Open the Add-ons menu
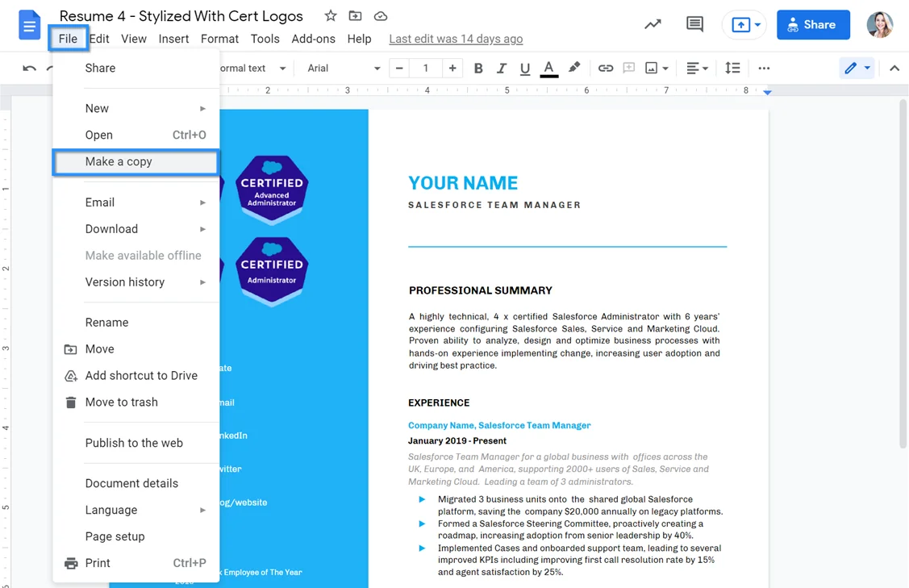Viewport: 909px width, 588px height. coord(313,39)
